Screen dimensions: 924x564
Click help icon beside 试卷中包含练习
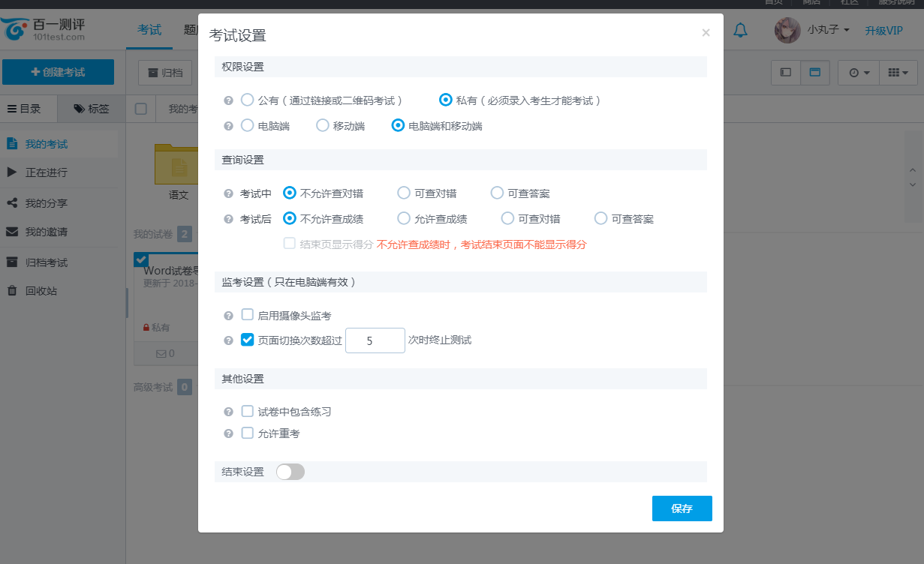(228, 412)
